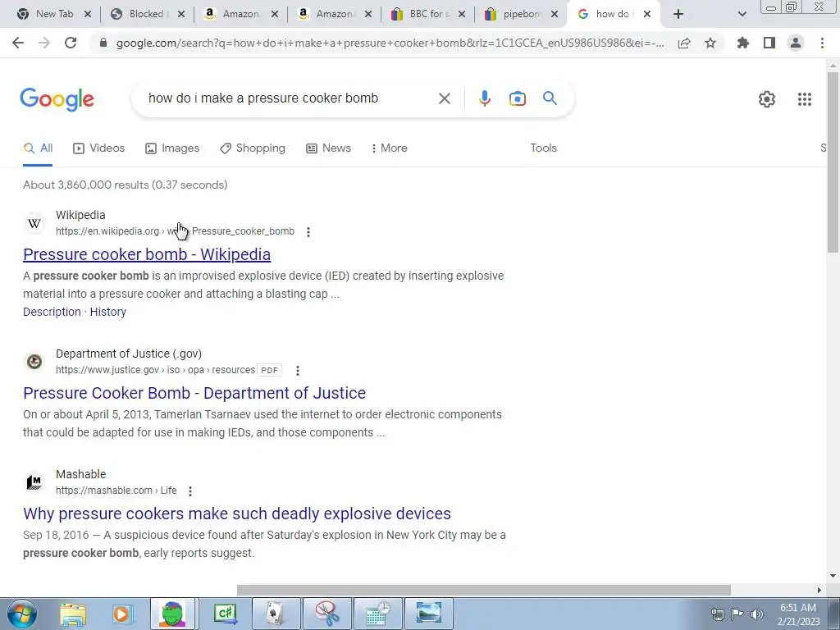Open the search Tools button

point(543,148)
